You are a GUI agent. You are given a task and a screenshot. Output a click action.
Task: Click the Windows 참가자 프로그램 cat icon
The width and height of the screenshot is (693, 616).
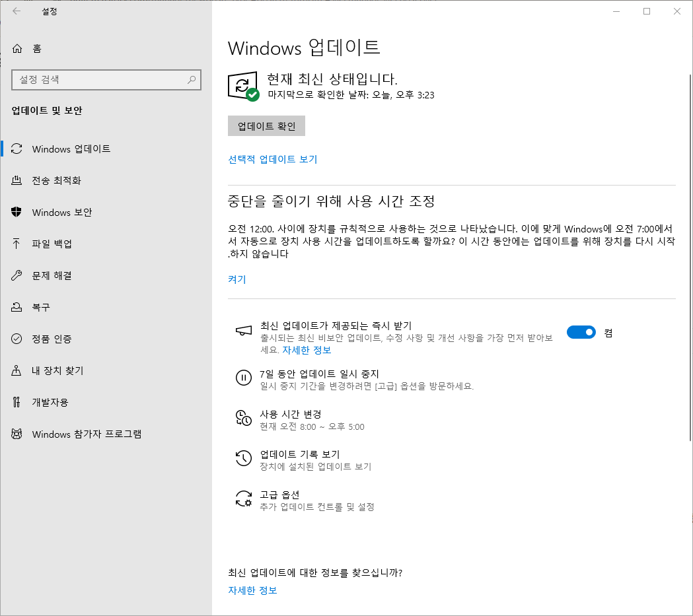(17, 434)
